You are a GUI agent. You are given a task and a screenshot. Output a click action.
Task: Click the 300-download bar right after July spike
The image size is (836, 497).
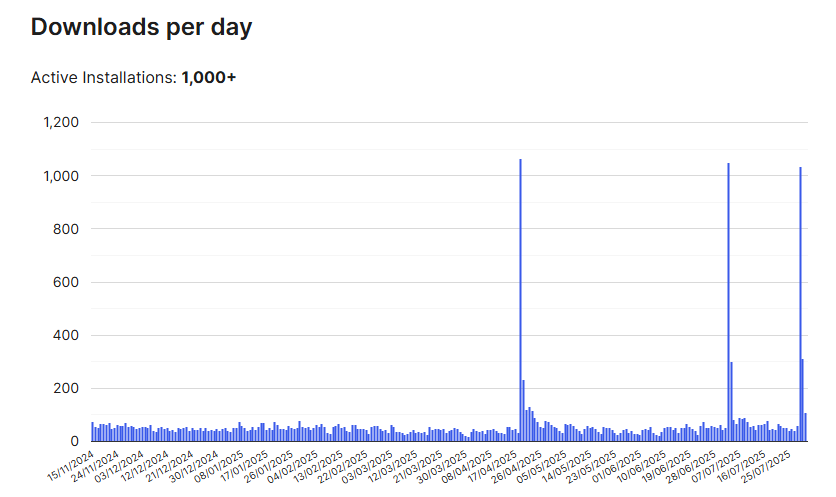(x=731, y=400)
